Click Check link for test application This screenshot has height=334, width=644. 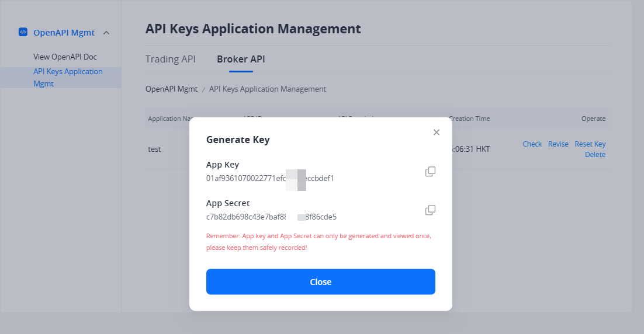click(x=532, y=144)
